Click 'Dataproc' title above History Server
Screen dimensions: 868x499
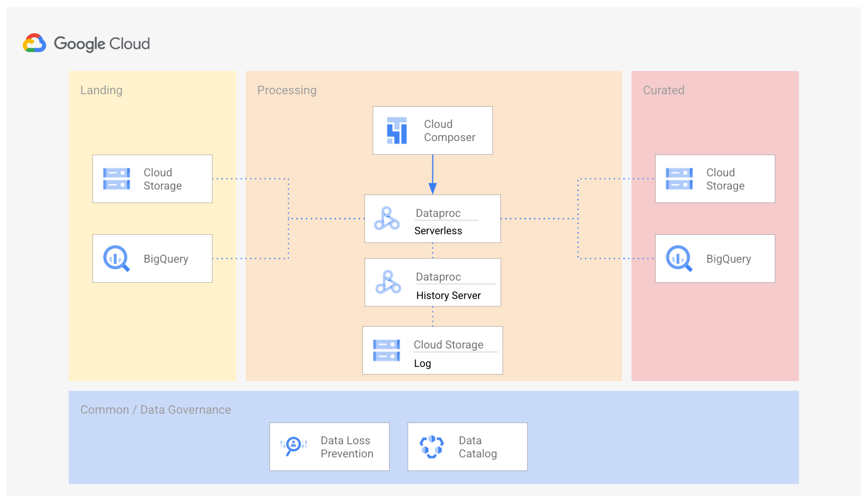[438, 277]
